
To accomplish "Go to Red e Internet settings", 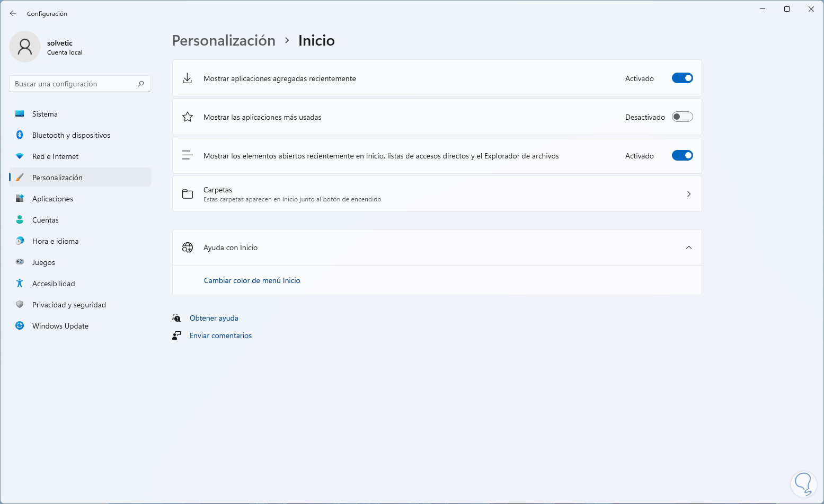I will (x=55, y=156).
